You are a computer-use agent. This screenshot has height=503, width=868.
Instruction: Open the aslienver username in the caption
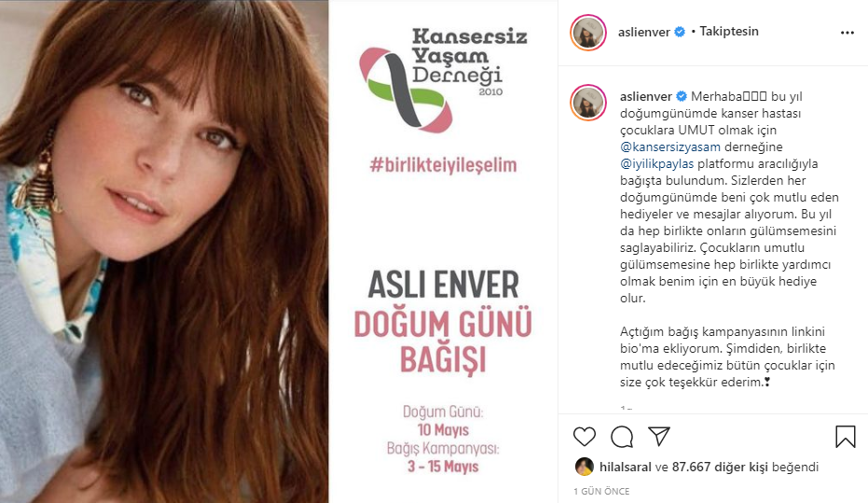point(645,96)
